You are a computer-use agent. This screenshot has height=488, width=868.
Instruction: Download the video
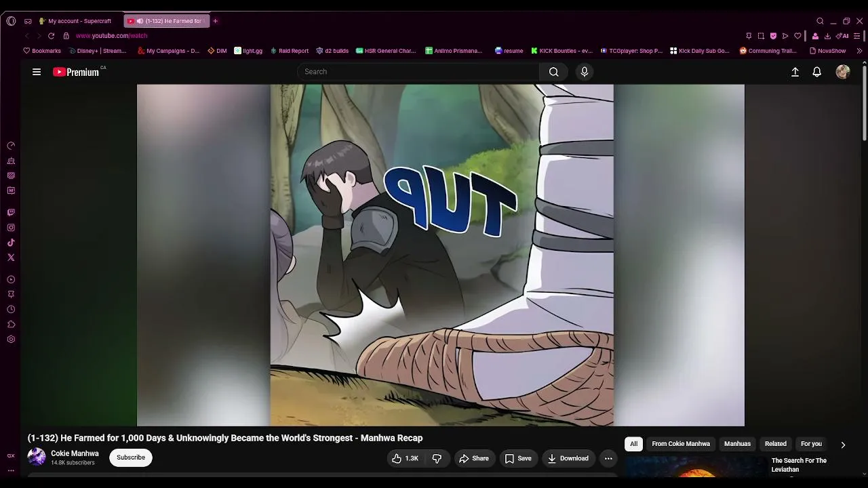[568, 458]
